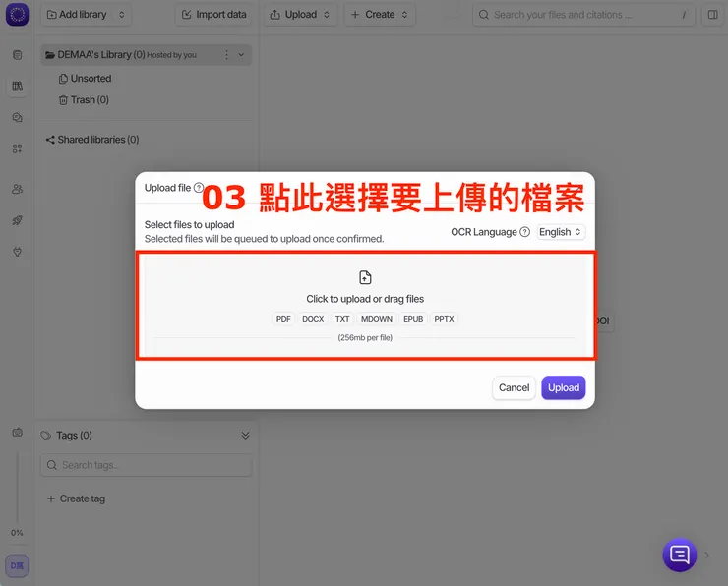Screen dimensions: 728x586
Task: Click '(256mb per file)' text
Action: point(365,338)
